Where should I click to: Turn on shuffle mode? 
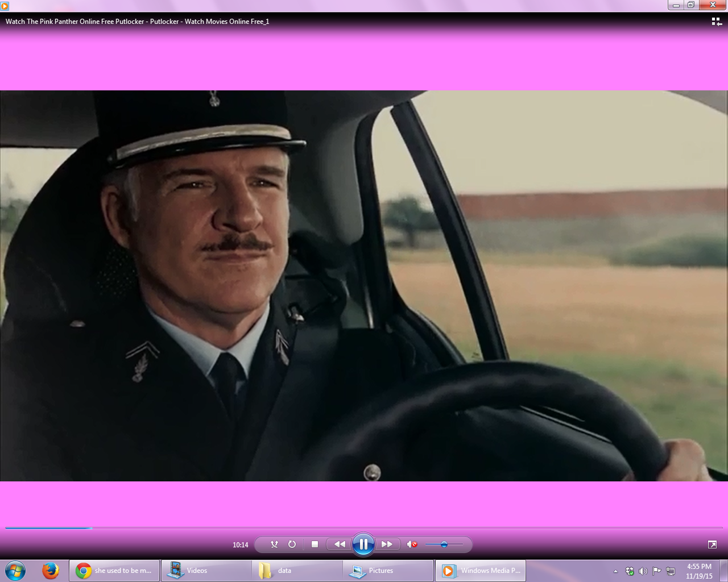[274, 544]
